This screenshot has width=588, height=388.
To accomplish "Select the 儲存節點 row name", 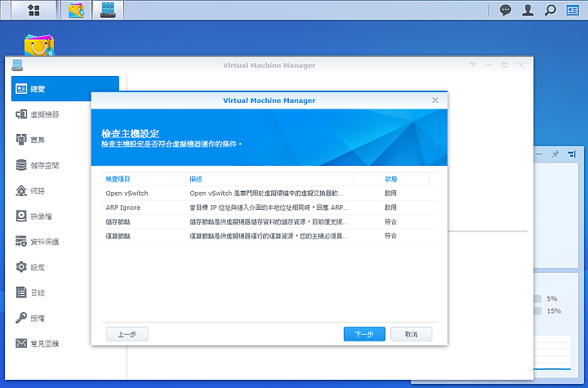I will coord(118,221).
